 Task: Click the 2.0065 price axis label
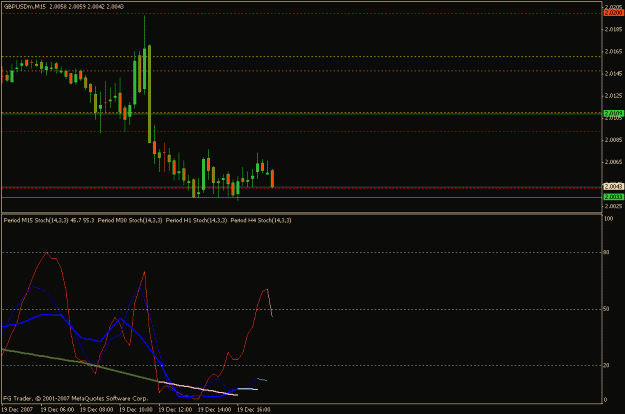point(613,162)
